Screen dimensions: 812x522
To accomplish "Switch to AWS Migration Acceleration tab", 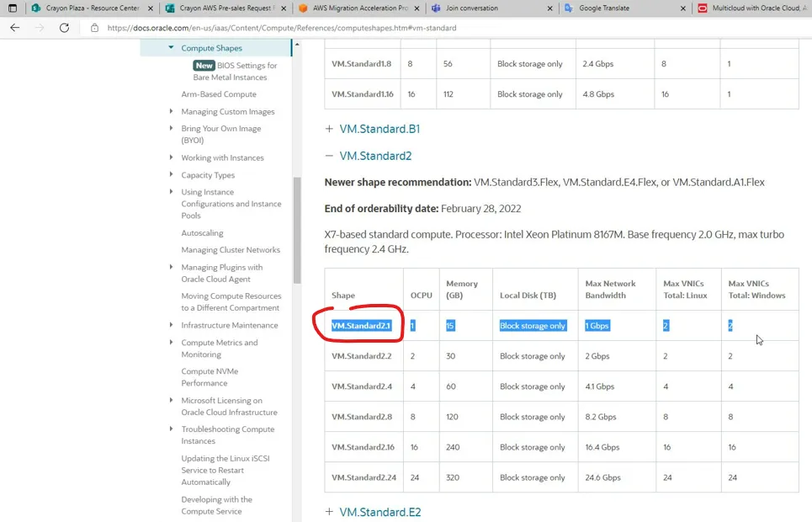I will pyautogui.click(x=358, y=8).
